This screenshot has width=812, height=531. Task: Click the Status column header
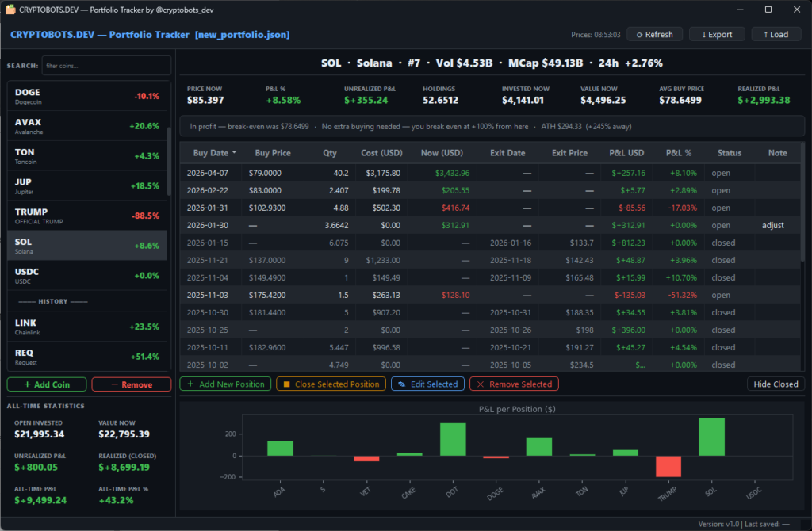(729, 152)
